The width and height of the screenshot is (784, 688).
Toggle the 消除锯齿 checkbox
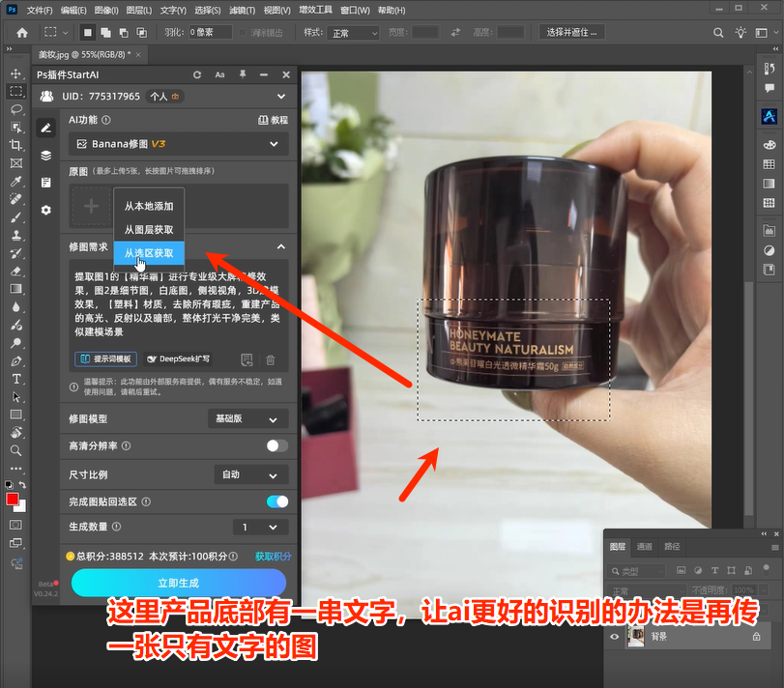click(x=243, y=33)
